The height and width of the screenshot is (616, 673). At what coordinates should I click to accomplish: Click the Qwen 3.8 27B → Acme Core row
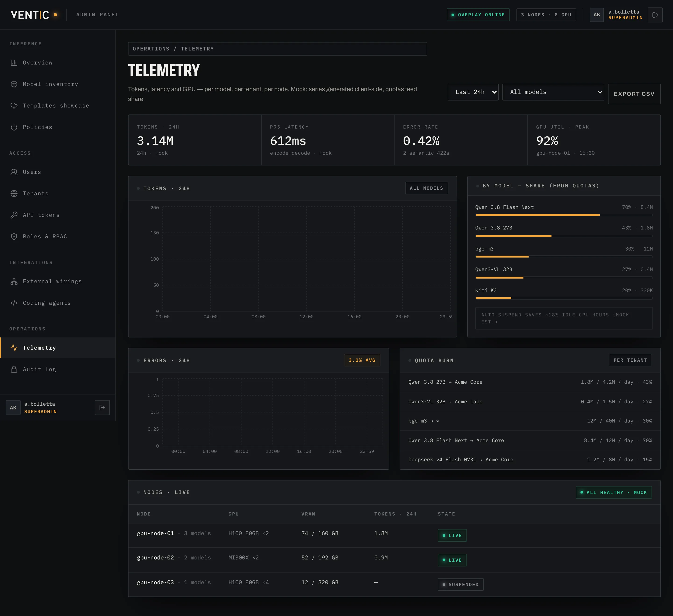pyautogui.click(x=530, y=382)
